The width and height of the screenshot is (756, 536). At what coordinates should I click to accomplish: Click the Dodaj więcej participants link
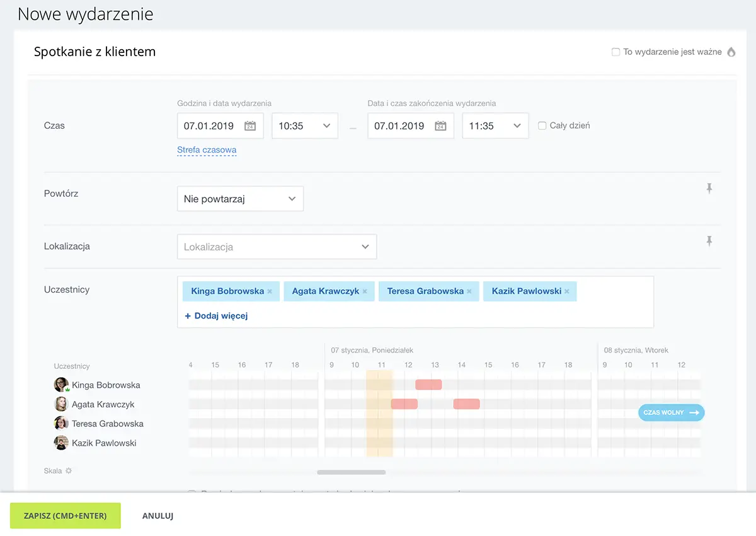tap(216, 315)
